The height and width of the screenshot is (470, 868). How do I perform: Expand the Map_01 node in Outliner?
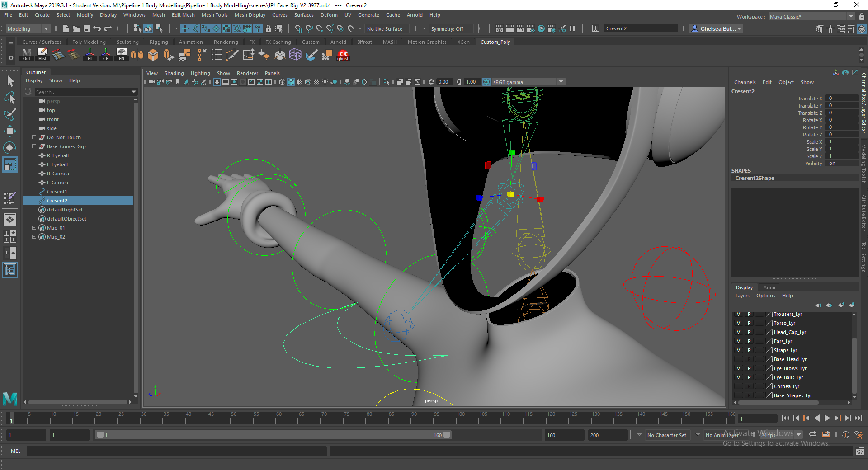[34, 228]
